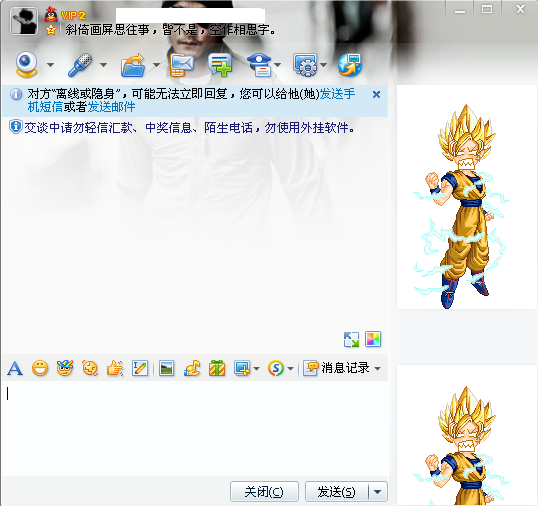Start a voice call with microphone icon

(x=80, y=64)
